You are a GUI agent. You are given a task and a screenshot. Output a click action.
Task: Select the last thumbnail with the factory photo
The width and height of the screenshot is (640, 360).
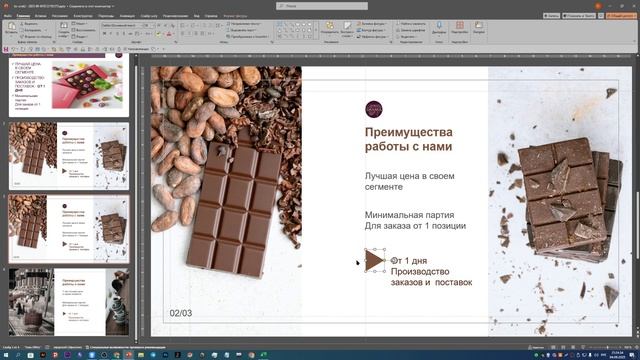[69, 302]
